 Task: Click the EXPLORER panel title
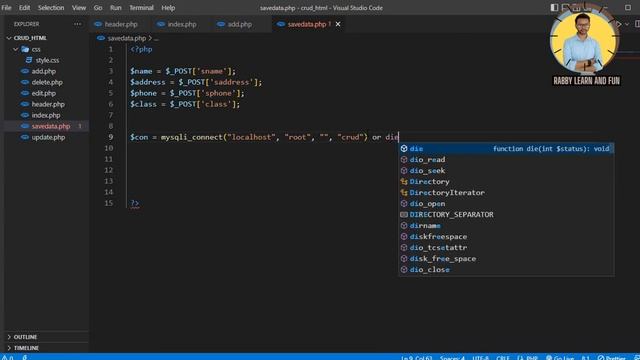pyautogui.click(x=27, y=24)
